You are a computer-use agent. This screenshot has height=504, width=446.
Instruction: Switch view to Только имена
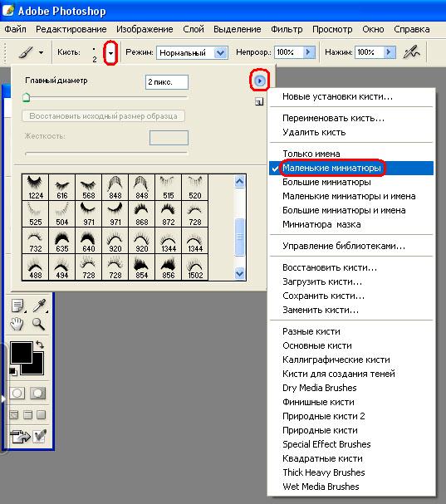tap(351, 154)
